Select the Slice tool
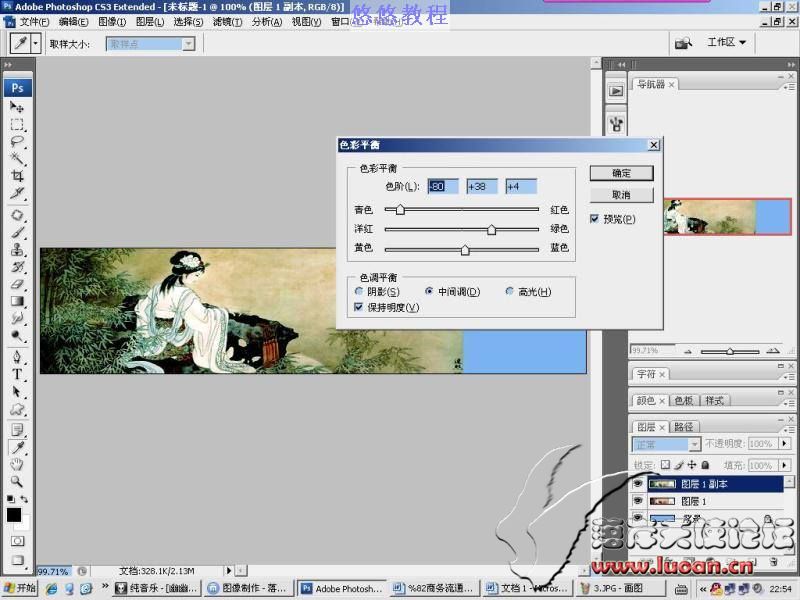 pyautogui.click(x=17, y=193)
